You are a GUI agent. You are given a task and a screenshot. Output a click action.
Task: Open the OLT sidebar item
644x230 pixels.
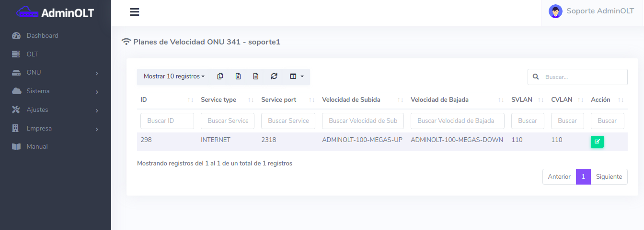tap(32, 54)
